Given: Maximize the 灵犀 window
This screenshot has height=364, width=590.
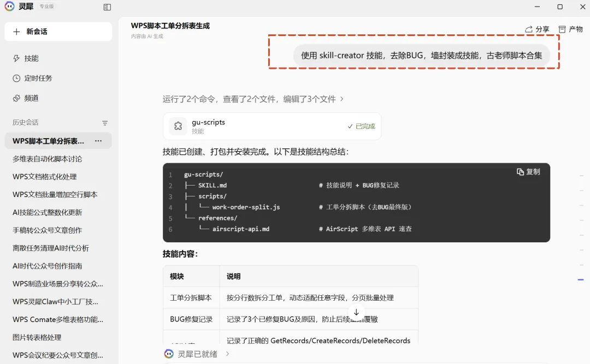Looking at the screenshot, I should point(560,7).
